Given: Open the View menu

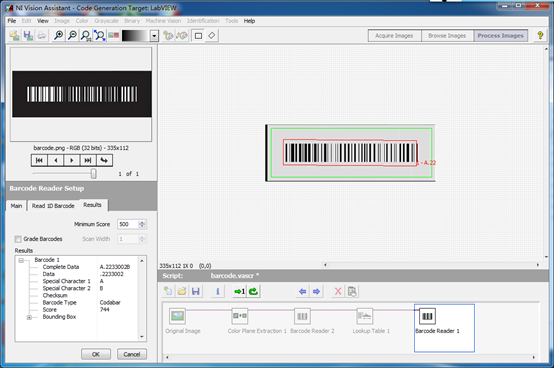Looking at the screenshot, I should (x=43, y=21).
